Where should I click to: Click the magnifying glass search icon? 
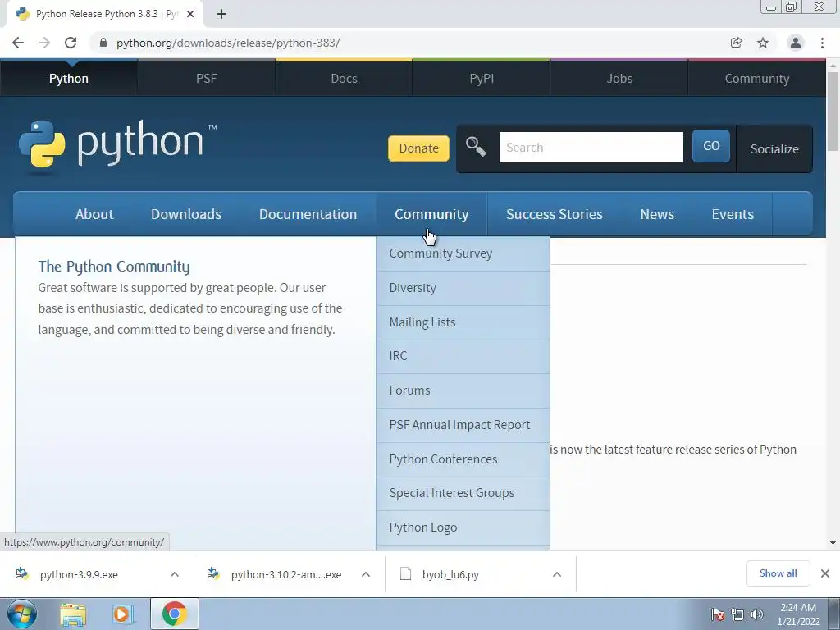pos(475,147)
